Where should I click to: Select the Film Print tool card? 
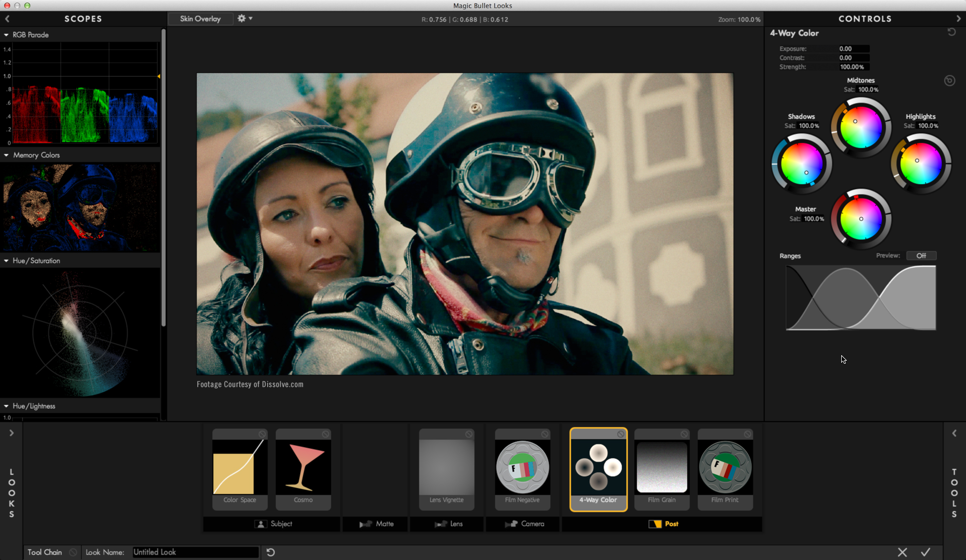point(725,468)
